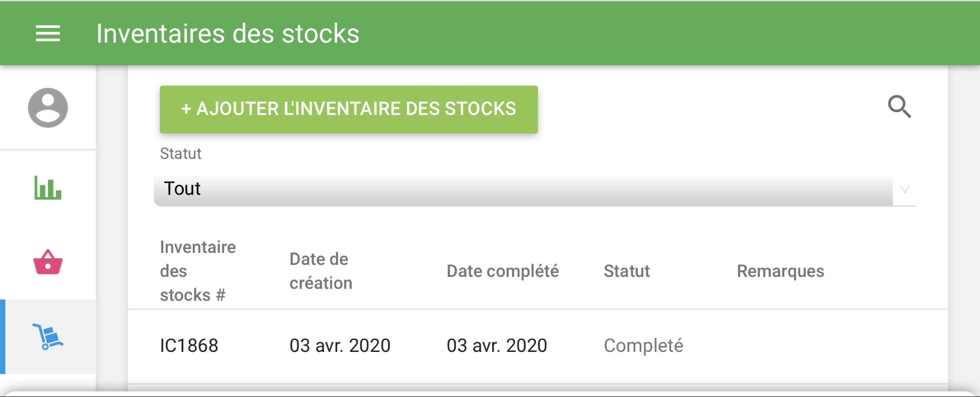Screen dimensions: 980x397
Task: Sort by Inventaire des stocks # column
Action: (198, 271)
